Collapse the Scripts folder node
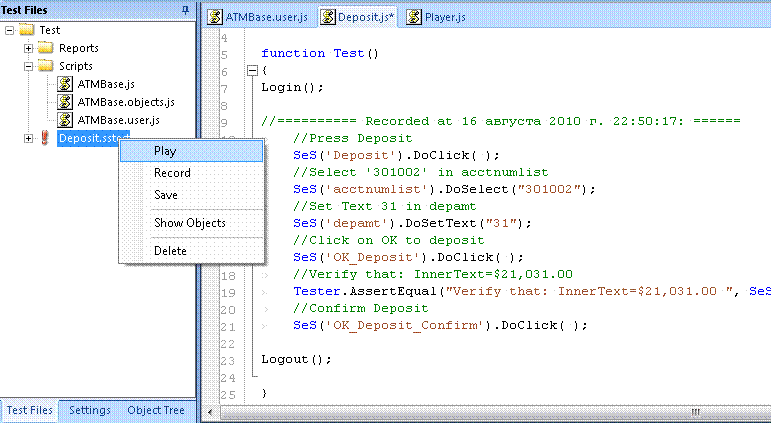Image resolution: width=772 pixels, height=424 pixels. click(28, 66)
